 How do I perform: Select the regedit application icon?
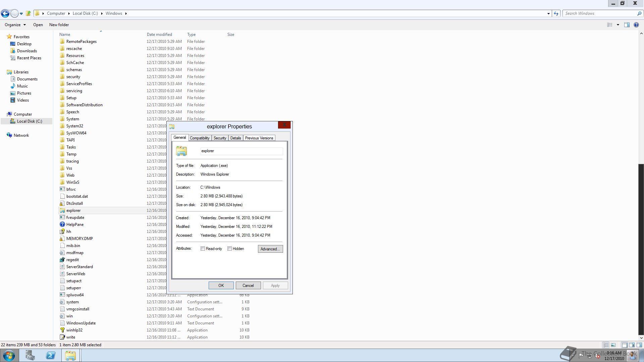(x=62, y=260)
